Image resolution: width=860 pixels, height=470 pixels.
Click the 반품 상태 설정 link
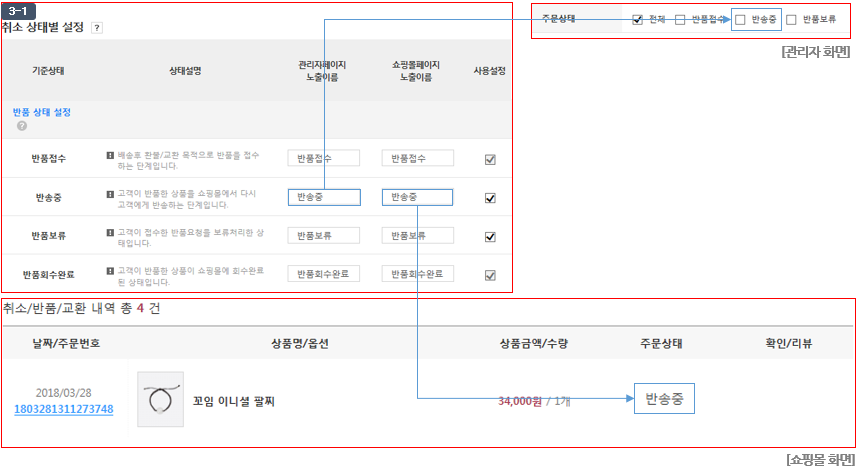pyautogui.click(x=42, y=112)
